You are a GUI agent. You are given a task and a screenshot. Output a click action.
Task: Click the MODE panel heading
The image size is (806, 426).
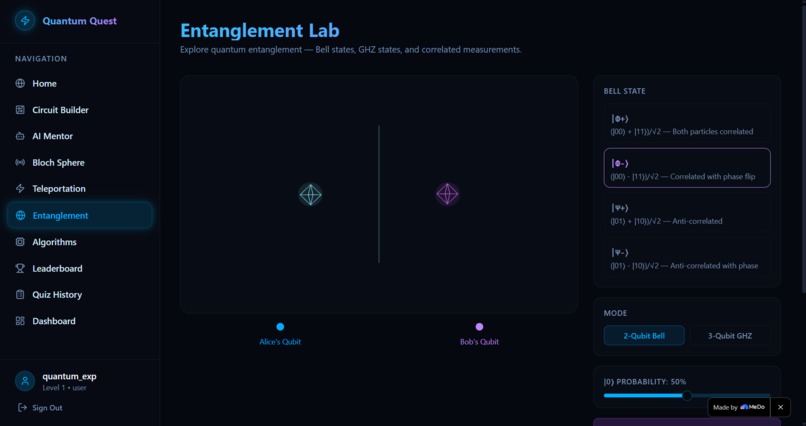coord(615,313)
